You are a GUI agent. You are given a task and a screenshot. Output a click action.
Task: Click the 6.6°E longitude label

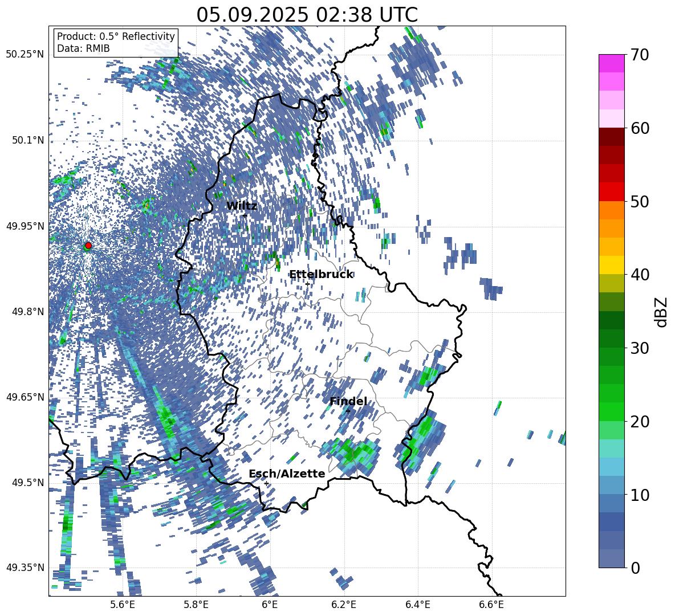point(491,605)
